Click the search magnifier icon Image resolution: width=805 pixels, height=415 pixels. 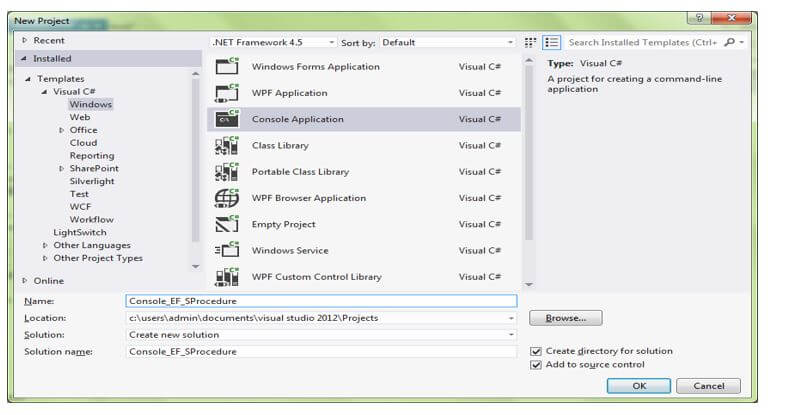tap(729, 43)
